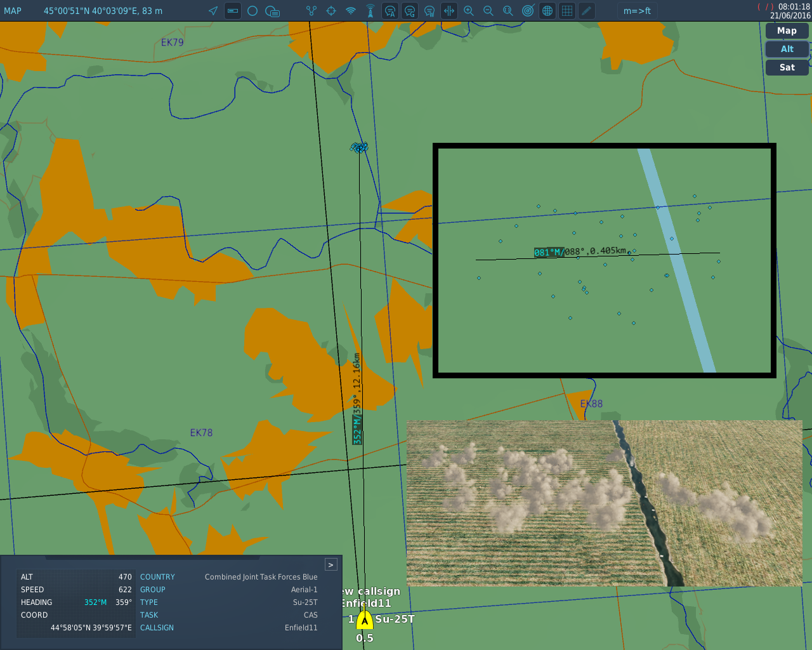The image size is (812, 650).
Task: Click the TASK label in info panel
Action: 149,615
